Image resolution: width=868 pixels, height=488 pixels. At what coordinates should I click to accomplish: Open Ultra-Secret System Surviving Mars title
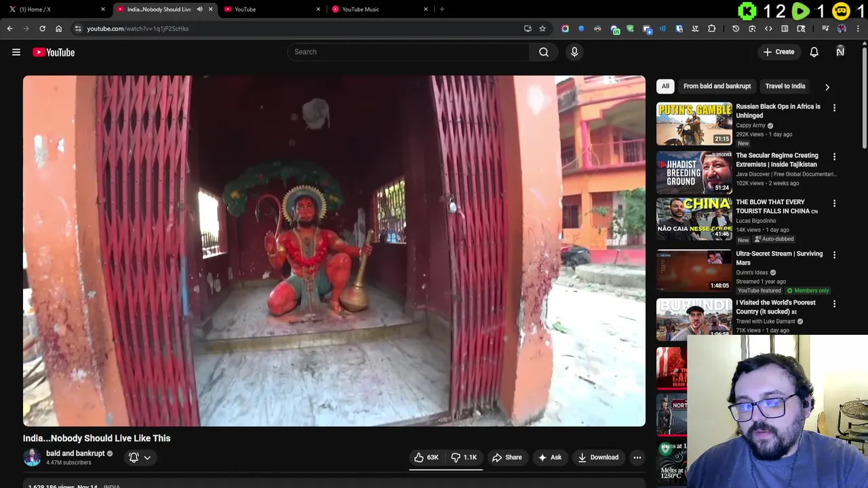tap(779, 258)
